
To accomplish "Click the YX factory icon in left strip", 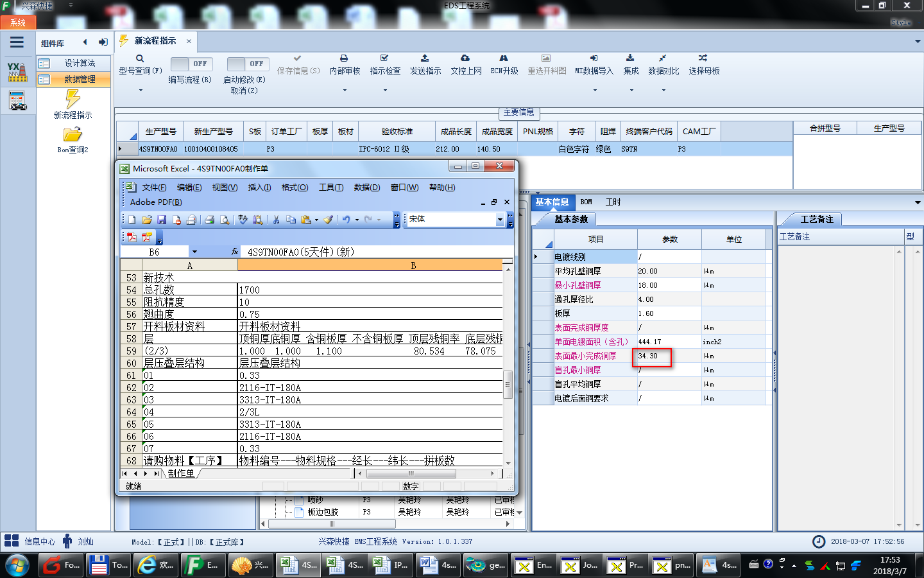I will click(x=17, y=72).
